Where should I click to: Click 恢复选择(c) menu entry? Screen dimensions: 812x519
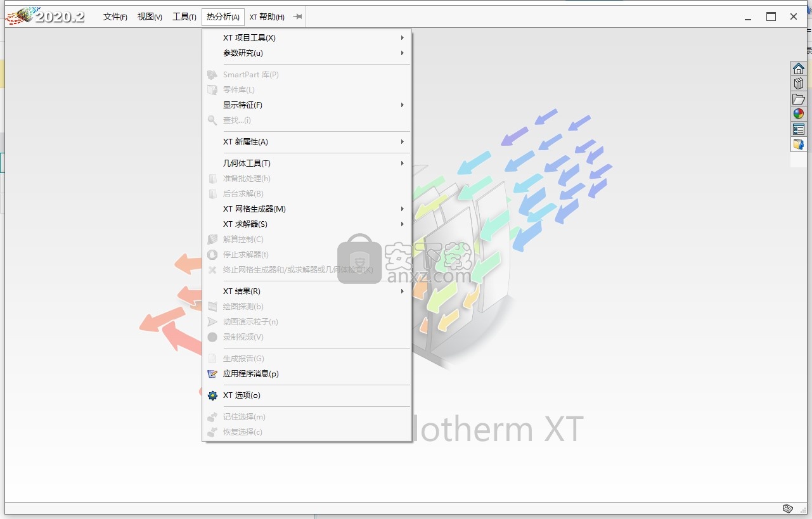click(x=307, y=432)
